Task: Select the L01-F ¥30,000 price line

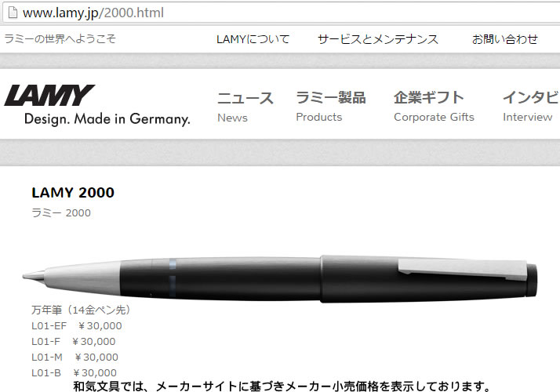Action: (x=74, y=341)
